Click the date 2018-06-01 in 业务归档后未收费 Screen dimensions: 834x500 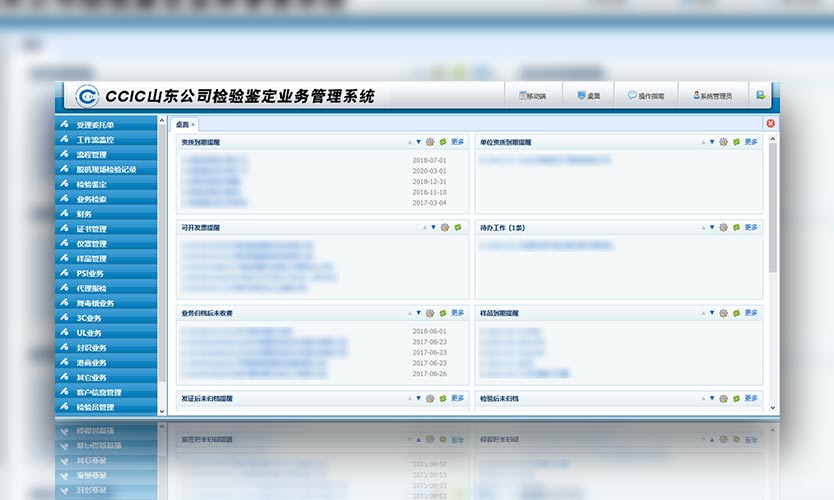[429, 331]
